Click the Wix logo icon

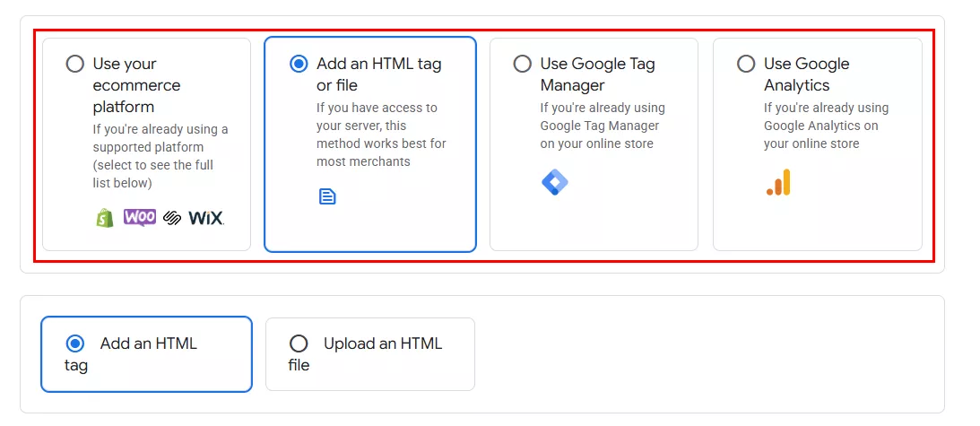pyautogui.click(x=206, y=218)
